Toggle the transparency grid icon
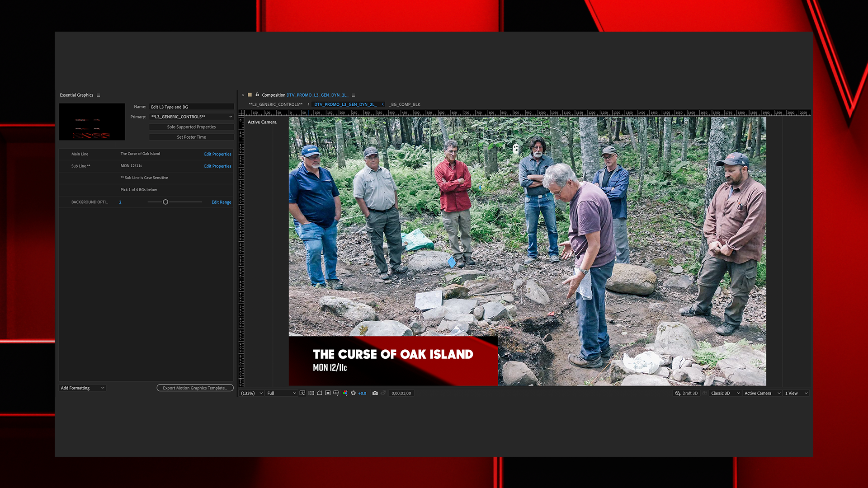The image size is (868, 488). coord(311,393)
